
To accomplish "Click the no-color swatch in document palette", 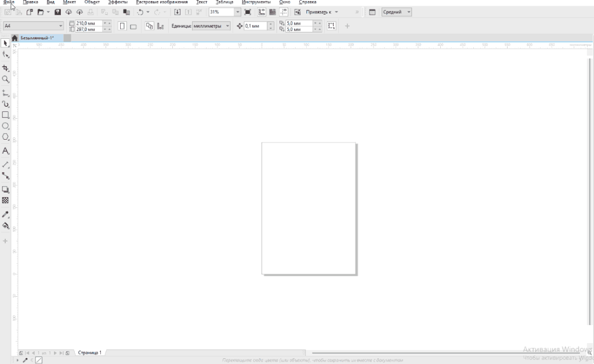I will click(39, 360).
